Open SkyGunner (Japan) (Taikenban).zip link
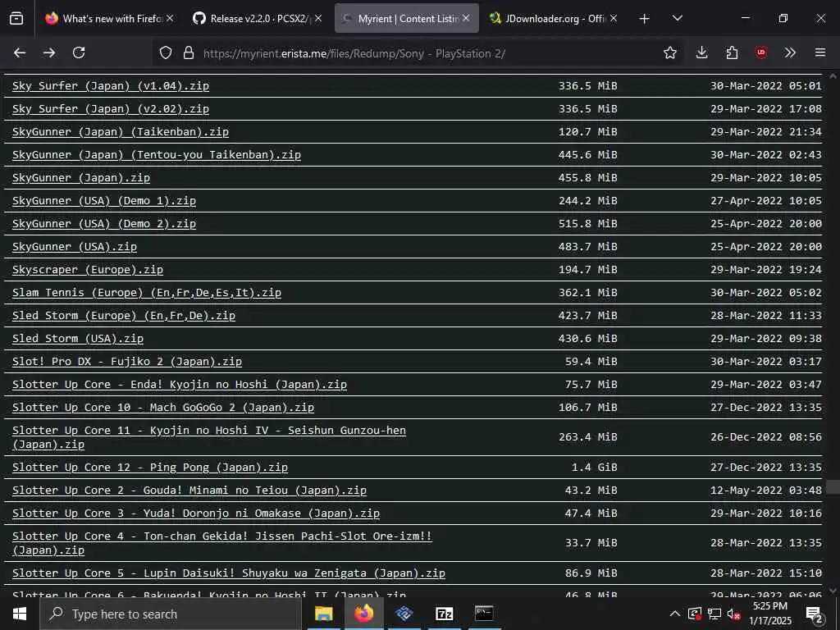The width and height of the screenshot is (840, 630). (121, 132)
